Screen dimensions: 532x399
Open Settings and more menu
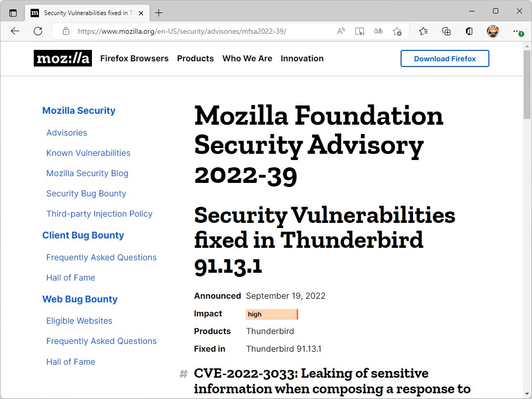click(x=517, y=31)
